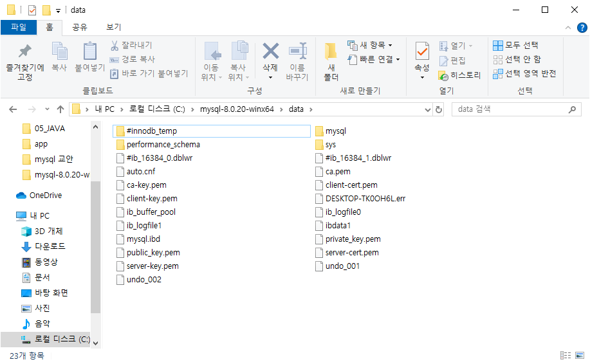The height and width of the screenshot is (364, 590).
Task: Select 3D 개체 in navigation pane
Action: tap(42, 232)
